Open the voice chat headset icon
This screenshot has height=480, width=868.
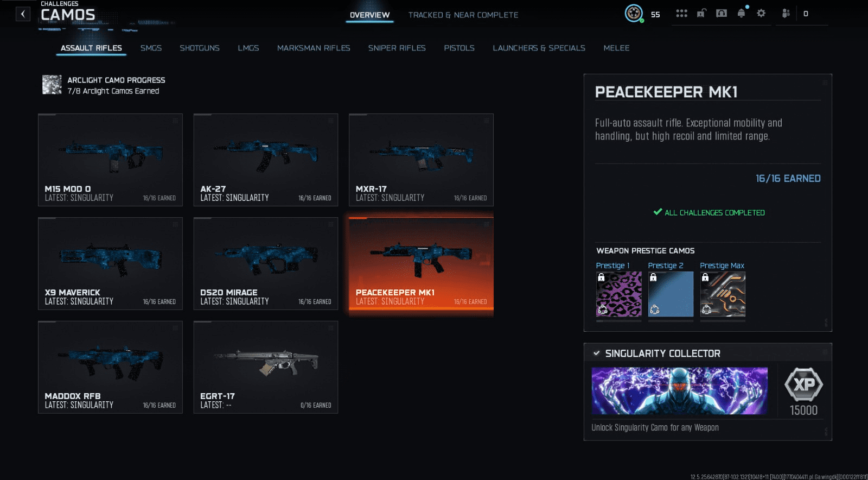point(721,13)
